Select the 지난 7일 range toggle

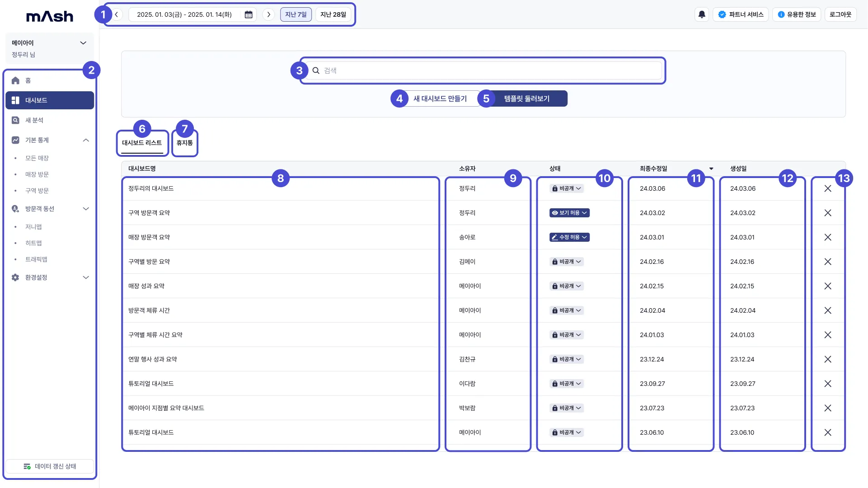click(x=296, y=14)
